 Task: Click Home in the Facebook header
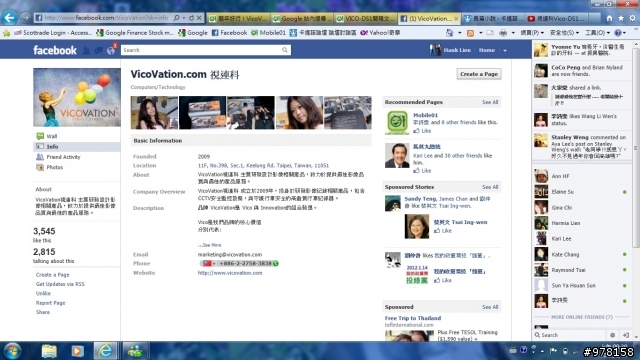tap(487, 50)
